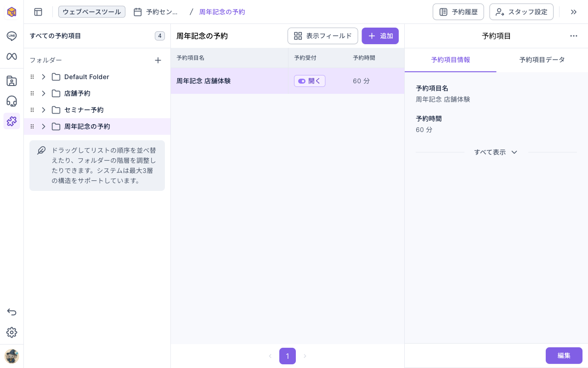Open the LINE channel icon in sidebar

[x=11, y=36]
